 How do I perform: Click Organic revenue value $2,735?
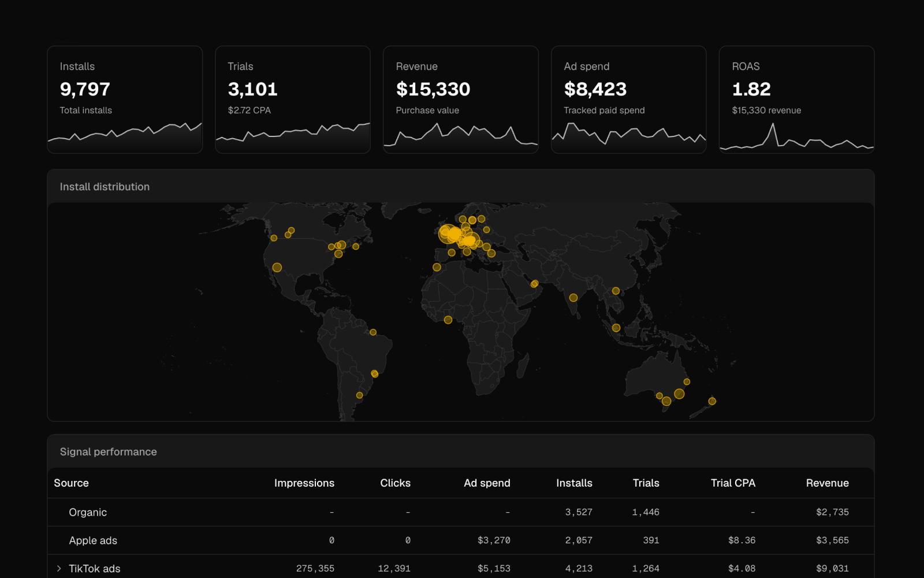832,512
